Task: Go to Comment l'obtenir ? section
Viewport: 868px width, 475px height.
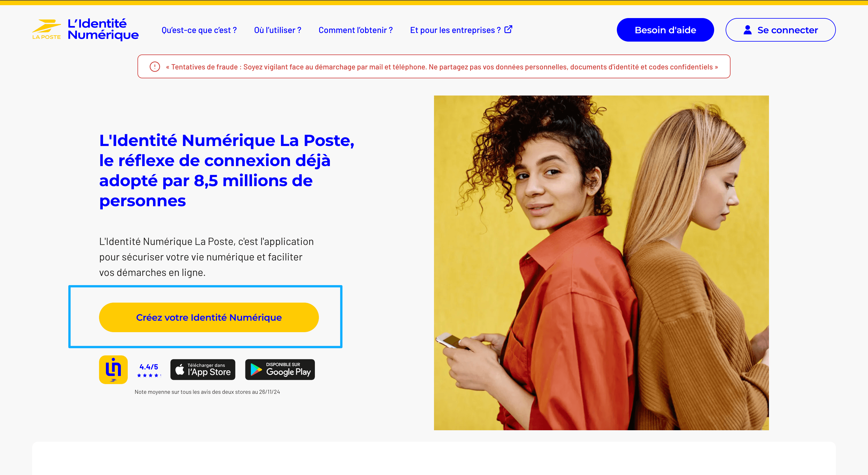Action: (356, 30)
